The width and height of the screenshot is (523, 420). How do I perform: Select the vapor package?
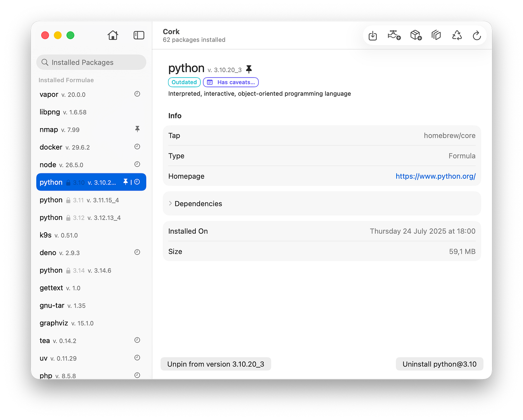[x=91, y=94]
